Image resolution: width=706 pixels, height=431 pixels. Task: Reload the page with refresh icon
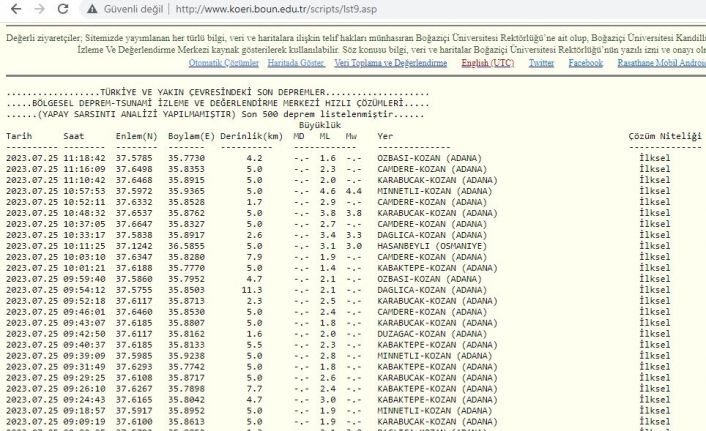pos(62,10)
